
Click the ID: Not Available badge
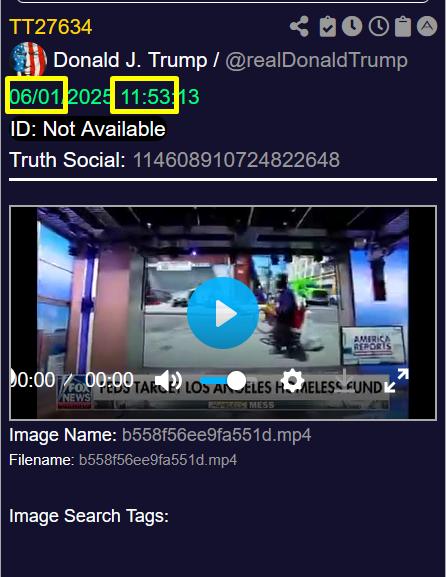pos(88,129)
